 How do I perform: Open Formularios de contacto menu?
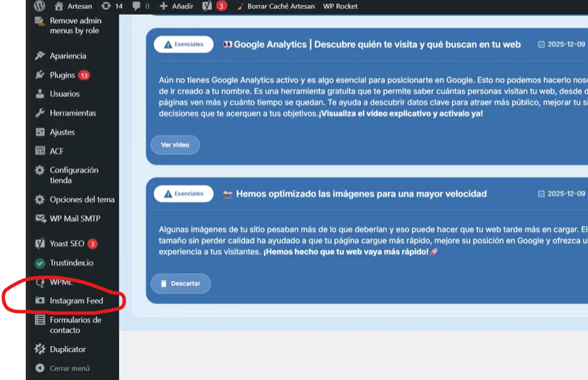tap(75, 325)
